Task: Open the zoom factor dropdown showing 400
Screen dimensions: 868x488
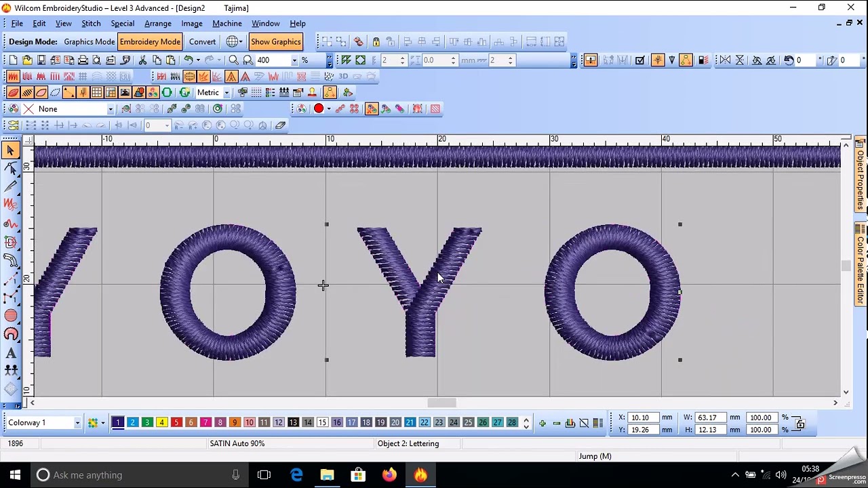Action: click(294, 60)
